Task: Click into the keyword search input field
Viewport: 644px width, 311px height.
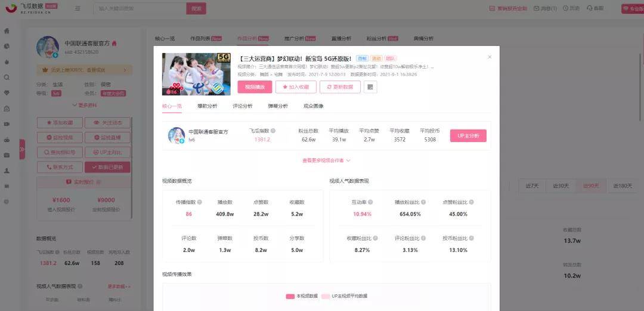Action: tap(140, 8)
